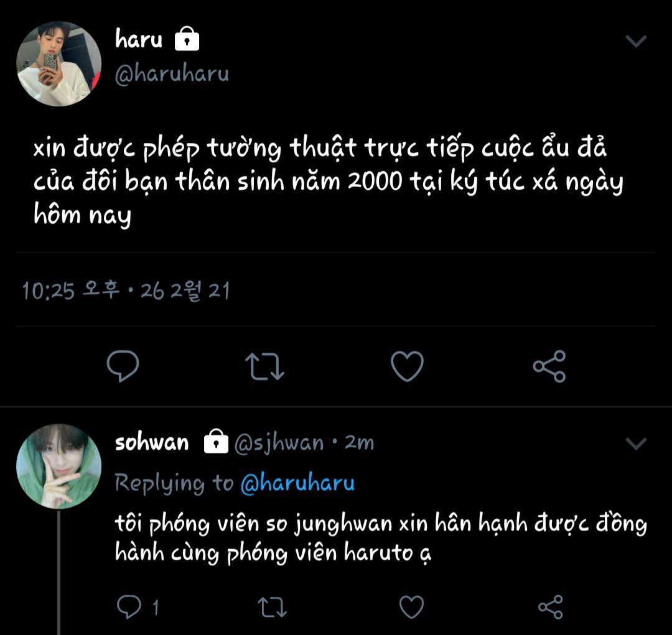Retweet sohwan's reply

pos(271,607)
